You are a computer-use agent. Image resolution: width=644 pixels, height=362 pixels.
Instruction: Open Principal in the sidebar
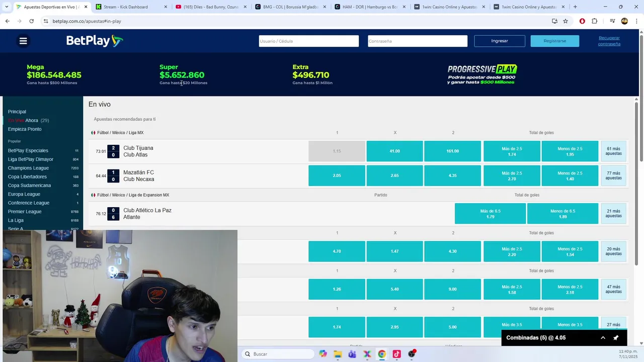[17, 112]
